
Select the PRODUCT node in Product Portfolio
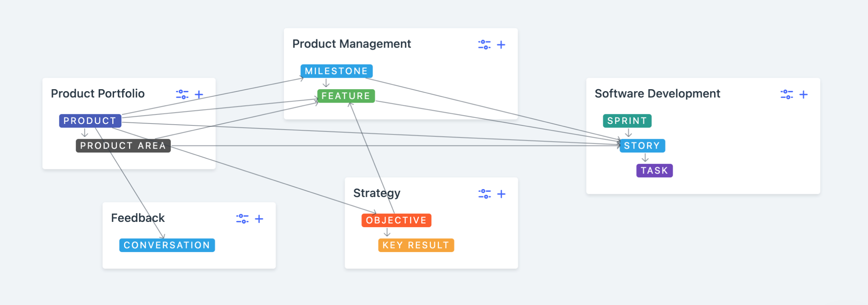(89, 120)
